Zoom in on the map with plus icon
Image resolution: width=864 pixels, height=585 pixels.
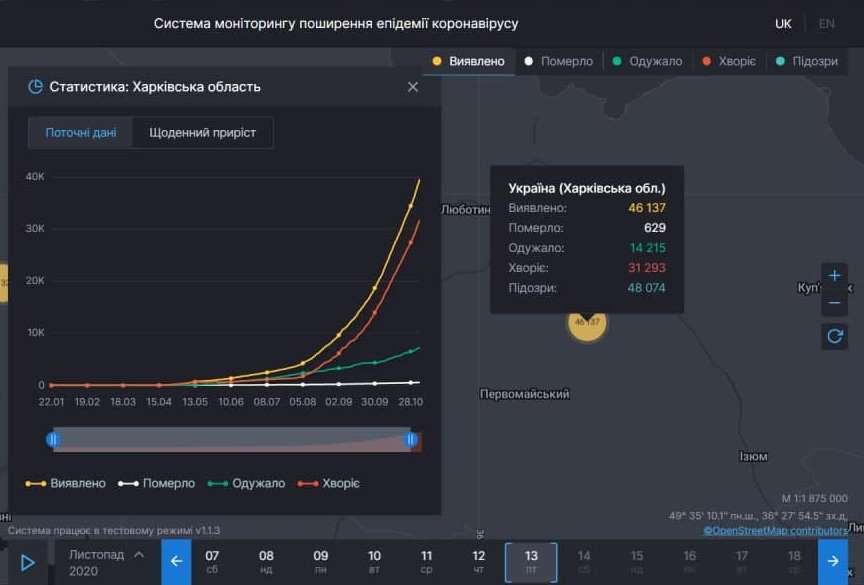coord(835,274)
